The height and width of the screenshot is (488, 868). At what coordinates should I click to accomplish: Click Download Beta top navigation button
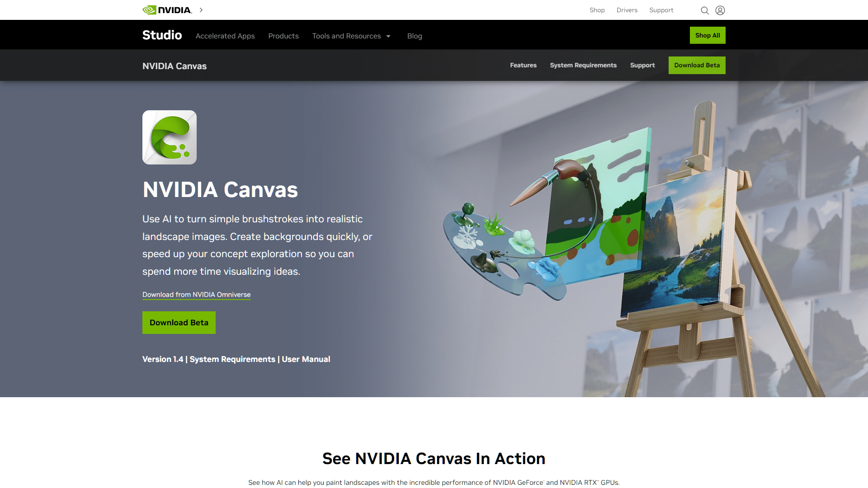(x=697, y=65)
